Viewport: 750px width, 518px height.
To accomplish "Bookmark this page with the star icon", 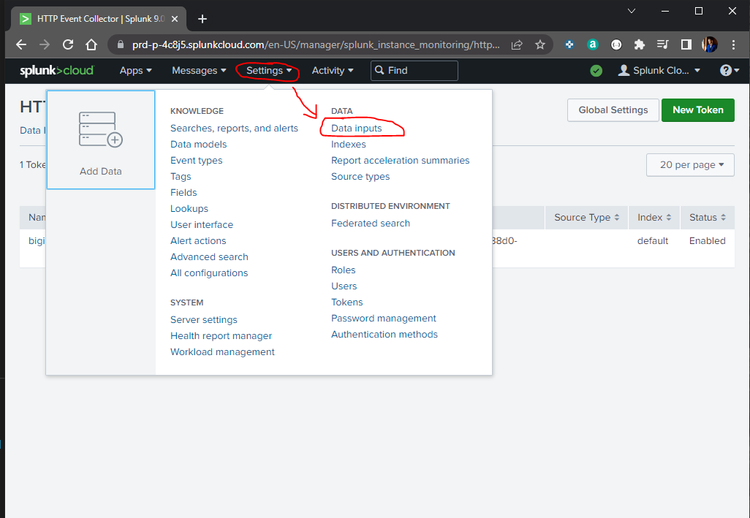I will coord(540,44).
